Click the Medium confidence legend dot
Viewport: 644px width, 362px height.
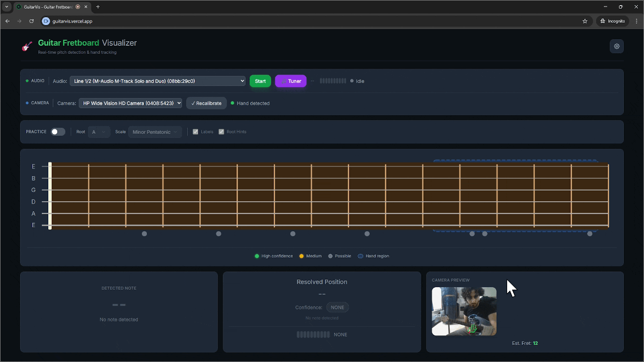tap(301, 256)
